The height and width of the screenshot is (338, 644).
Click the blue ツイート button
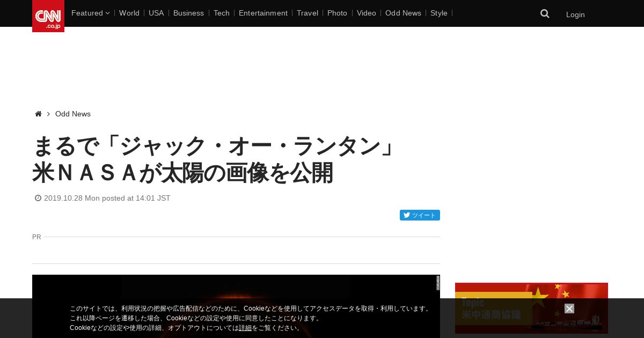click(420, 215)
